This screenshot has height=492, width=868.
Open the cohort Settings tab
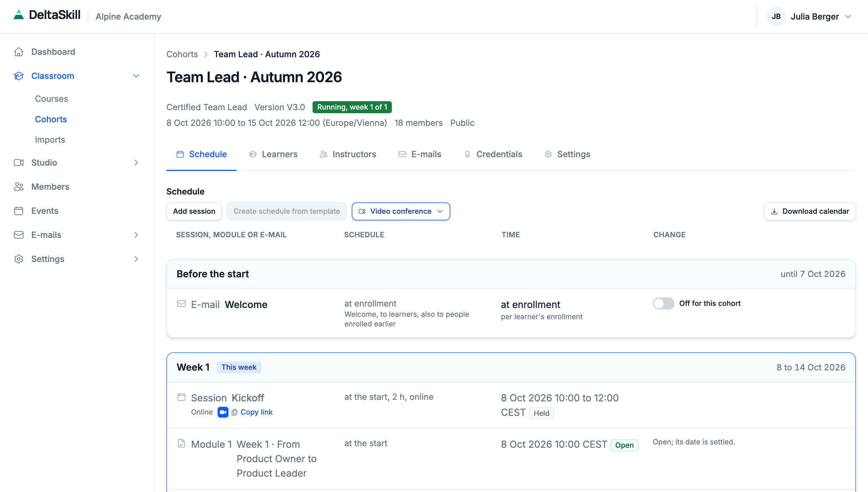click(568, 154)
